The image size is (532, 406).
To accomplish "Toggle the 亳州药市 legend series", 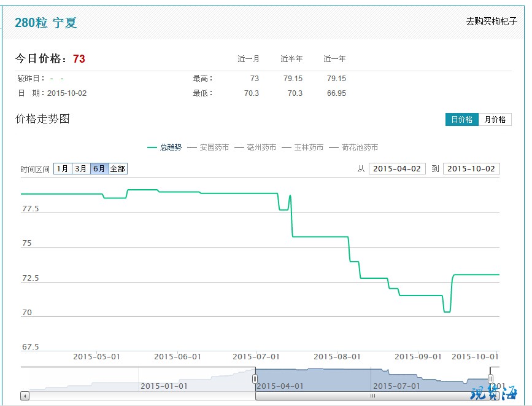I will [x=255, y=147].
